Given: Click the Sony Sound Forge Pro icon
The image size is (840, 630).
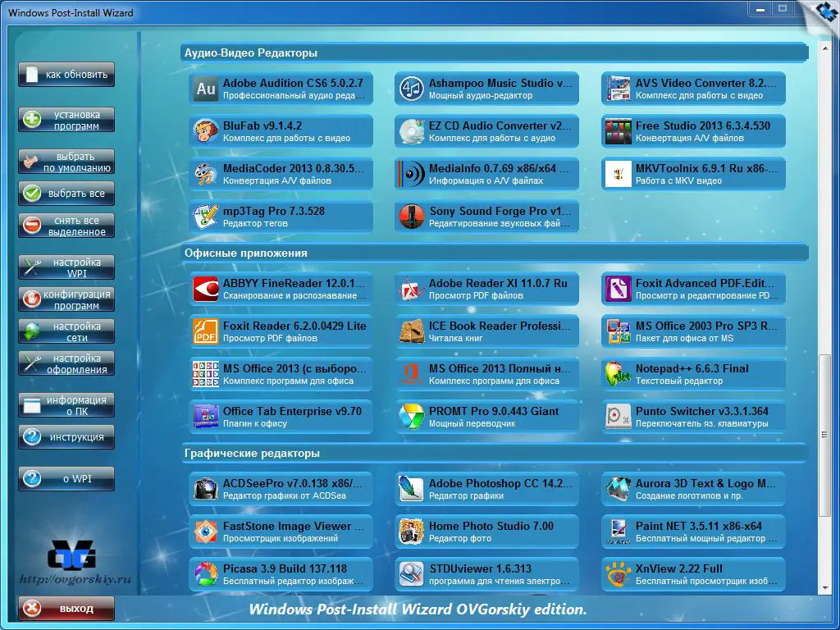Looking at the screenshot, I should tap(412, 217).
